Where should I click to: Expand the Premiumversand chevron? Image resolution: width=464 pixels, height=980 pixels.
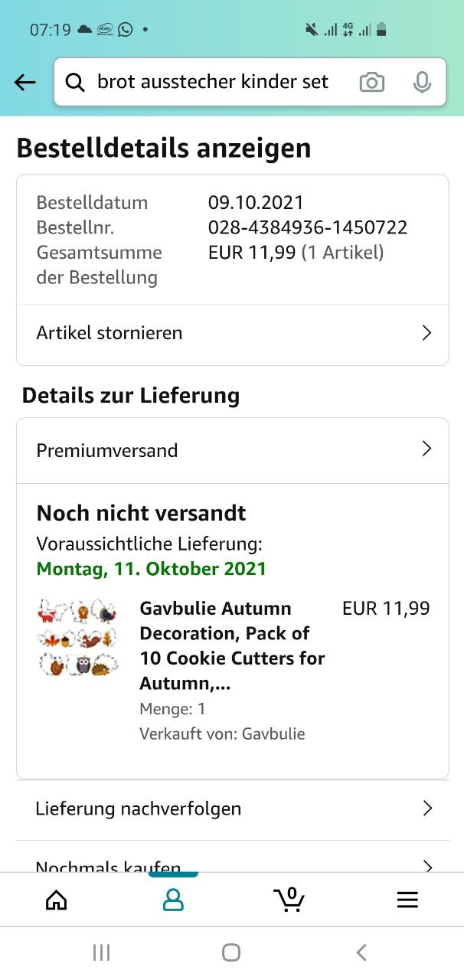click(x=427, y=449)
